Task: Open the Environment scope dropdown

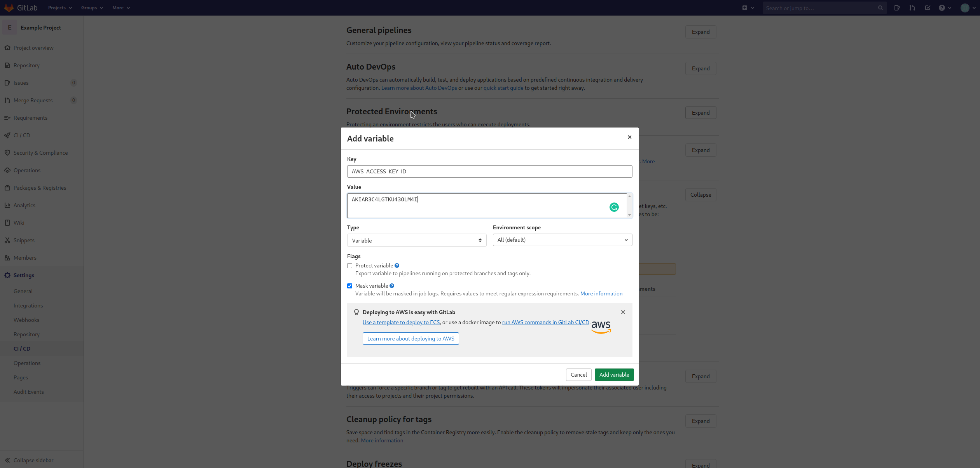Action: click(562, 240)
